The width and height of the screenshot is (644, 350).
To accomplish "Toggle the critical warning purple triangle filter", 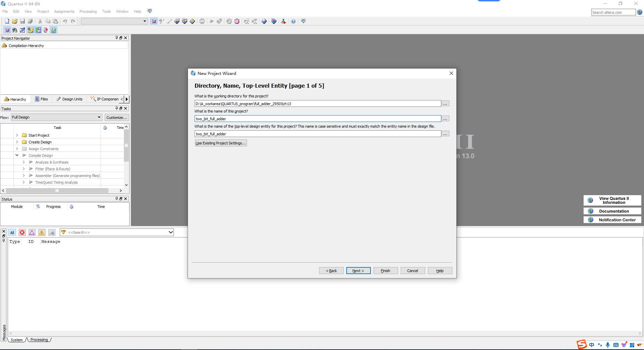I will tap(32, 232).
